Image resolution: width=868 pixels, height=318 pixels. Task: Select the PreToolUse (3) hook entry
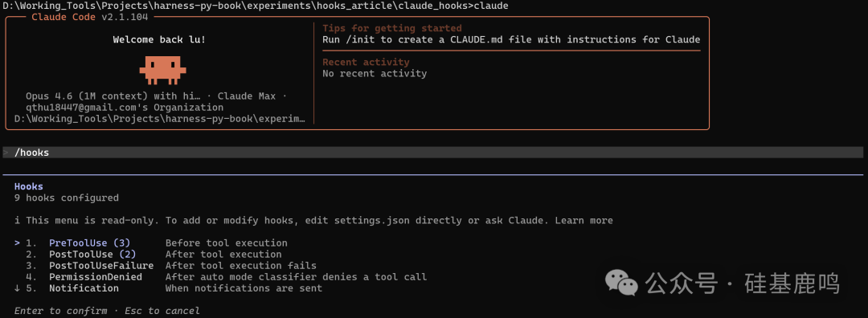pyautogui.click(x=89, y=243)
